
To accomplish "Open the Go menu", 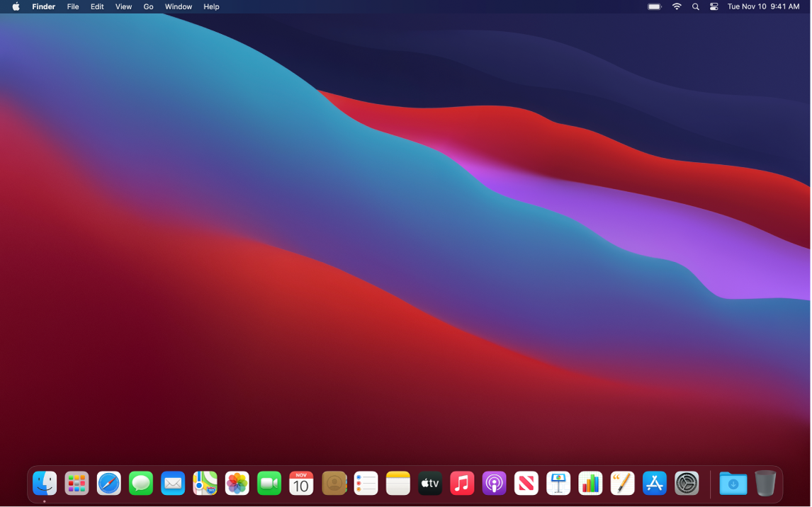I will click(148, 6).
